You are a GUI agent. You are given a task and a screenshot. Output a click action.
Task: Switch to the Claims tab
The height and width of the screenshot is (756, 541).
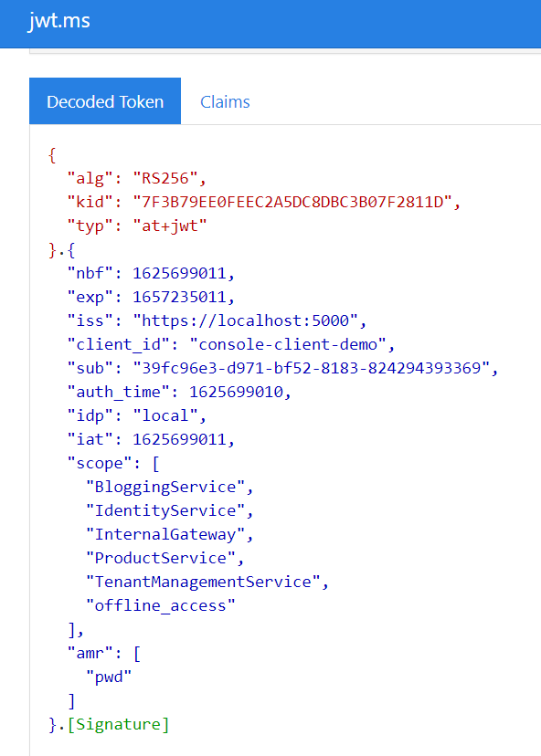[x=225, y=101]
